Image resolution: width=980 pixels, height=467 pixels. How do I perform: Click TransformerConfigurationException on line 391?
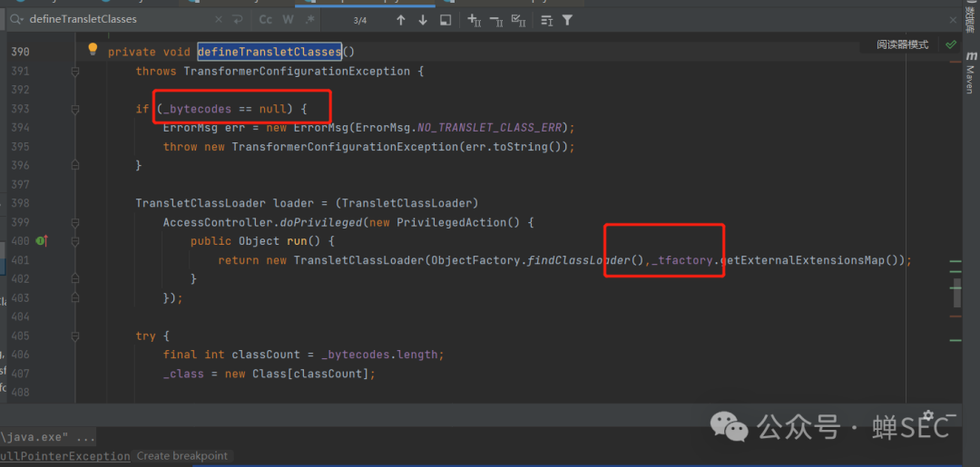296,71
